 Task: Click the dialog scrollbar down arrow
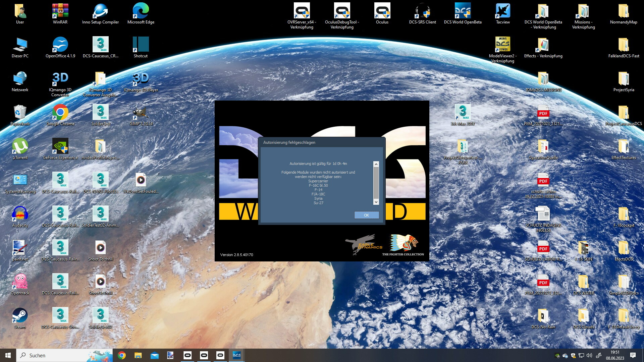(376, 202)
